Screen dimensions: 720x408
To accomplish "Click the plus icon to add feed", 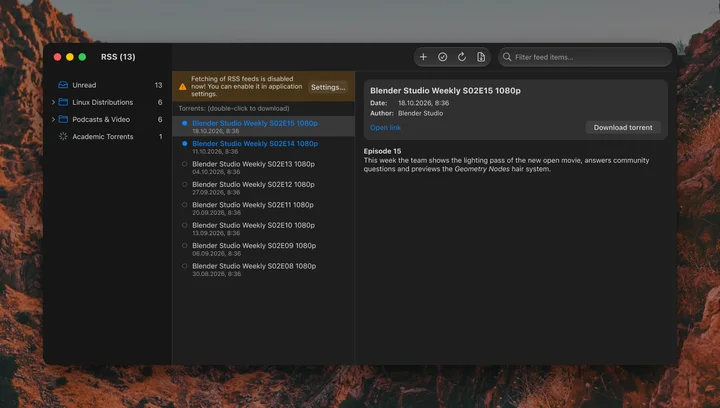I will point(423,57).
